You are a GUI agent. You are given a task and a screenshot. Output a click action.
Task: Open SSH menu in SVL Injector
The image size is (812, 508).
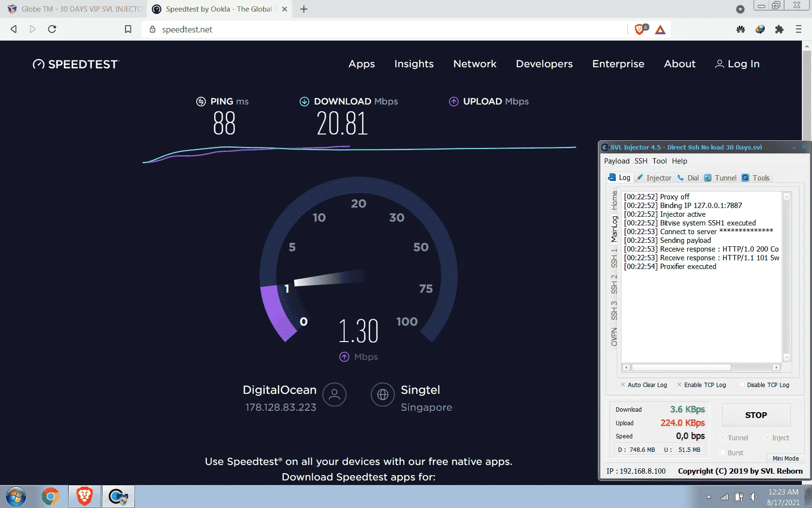pos(641,161)
